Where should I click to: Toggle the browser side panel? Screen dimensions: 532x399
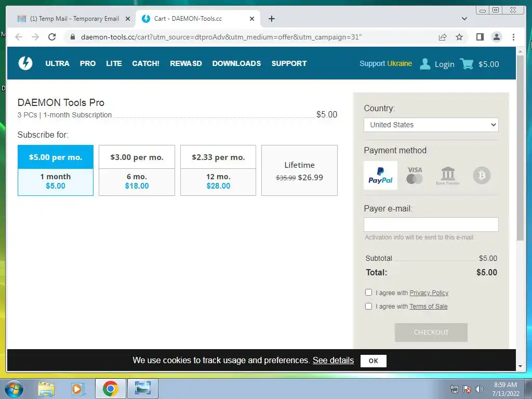[x=480, y=37]
